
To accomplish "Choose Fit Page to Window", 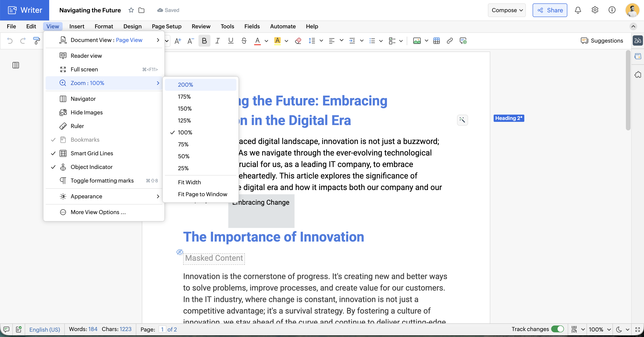I will click(202, 194).
